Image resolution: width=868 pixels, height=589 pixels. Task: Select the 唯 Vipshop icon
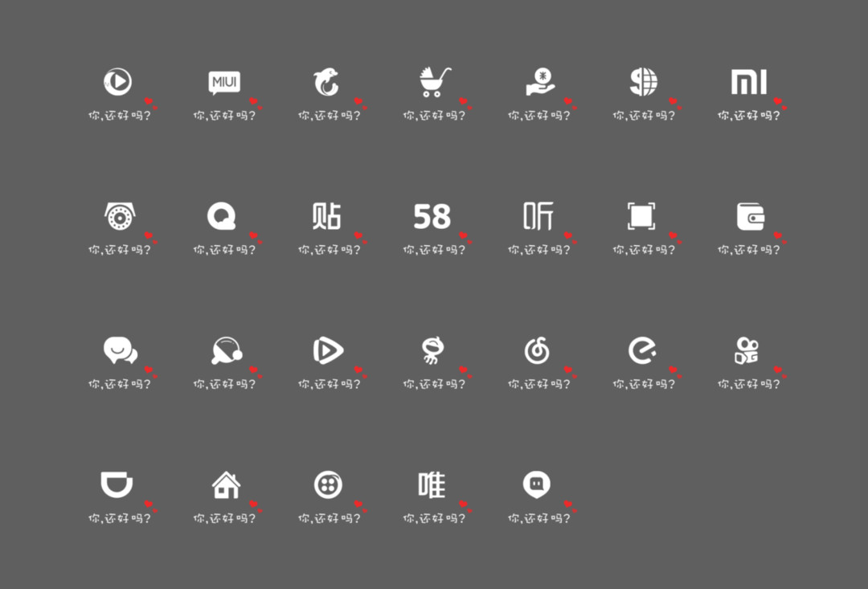click(x=432, y=485)
